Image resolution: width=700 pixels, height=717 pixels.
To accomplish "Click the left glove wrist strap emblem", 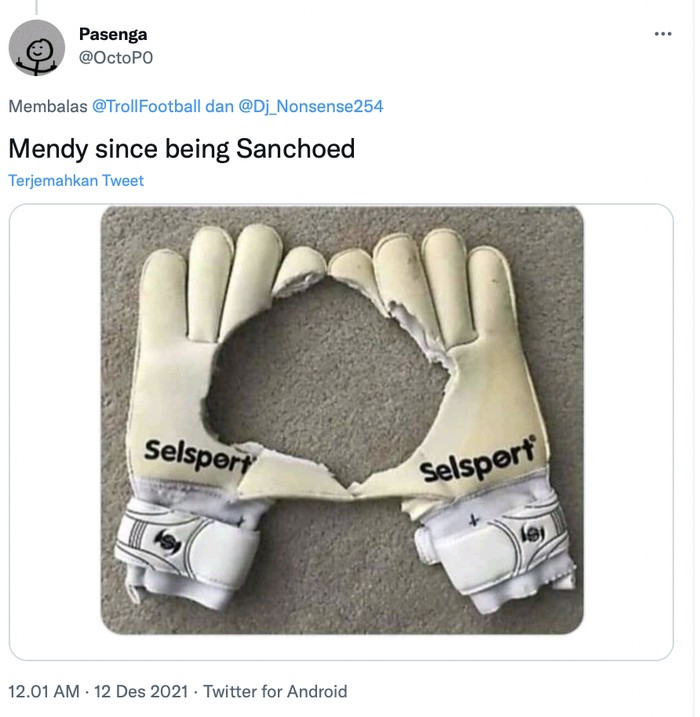I will [x=168, y=540].
